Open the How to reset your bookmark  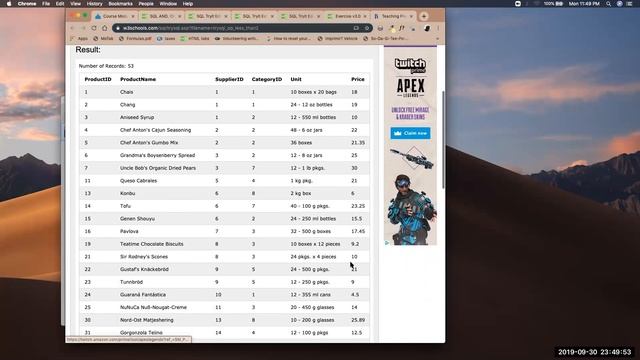click(288, 38)
